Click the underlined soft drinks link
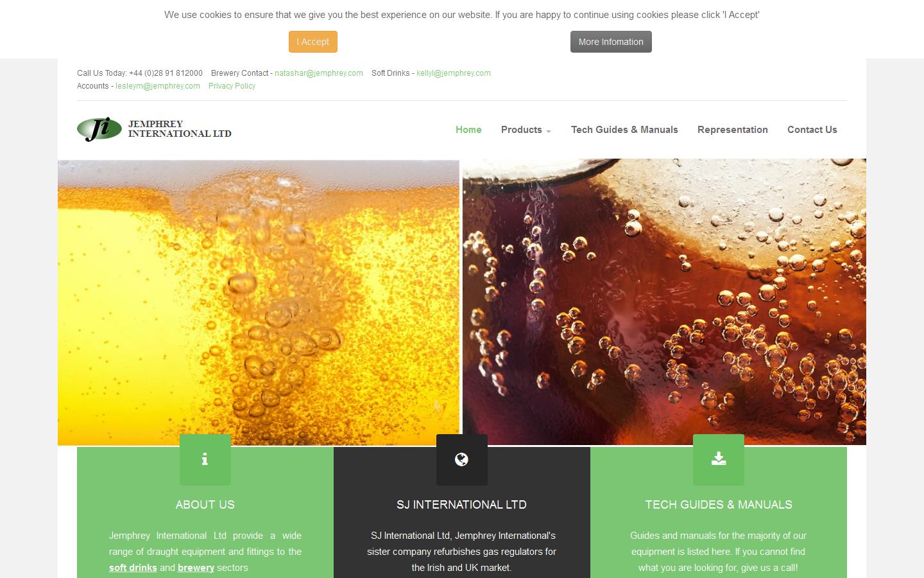This screenshot has width=924, height=578. [133, 568]
